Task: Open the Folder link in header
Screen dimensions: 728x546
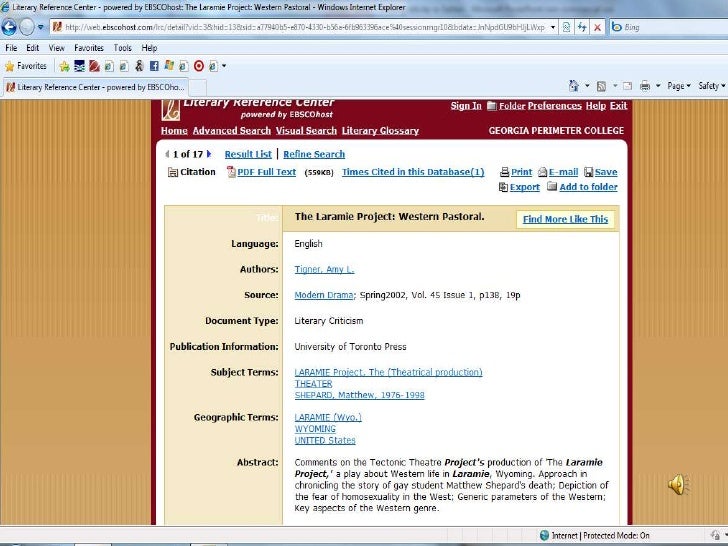Action: [x=512, y=106]
